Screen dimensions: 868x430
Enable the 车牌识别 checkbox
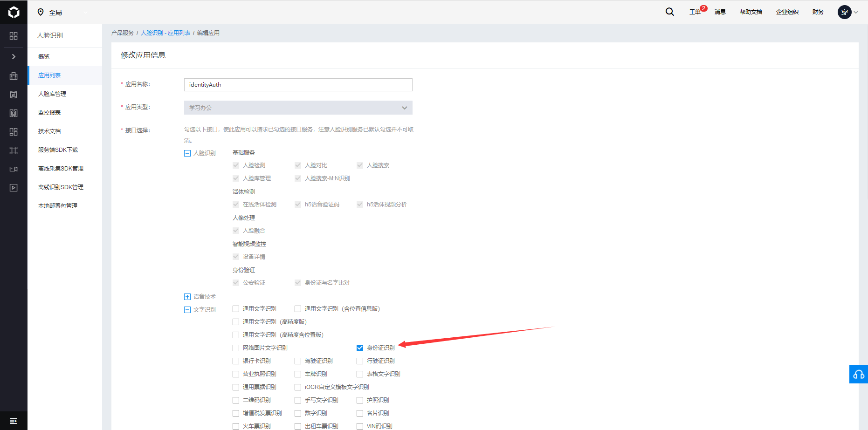[298, 374]
